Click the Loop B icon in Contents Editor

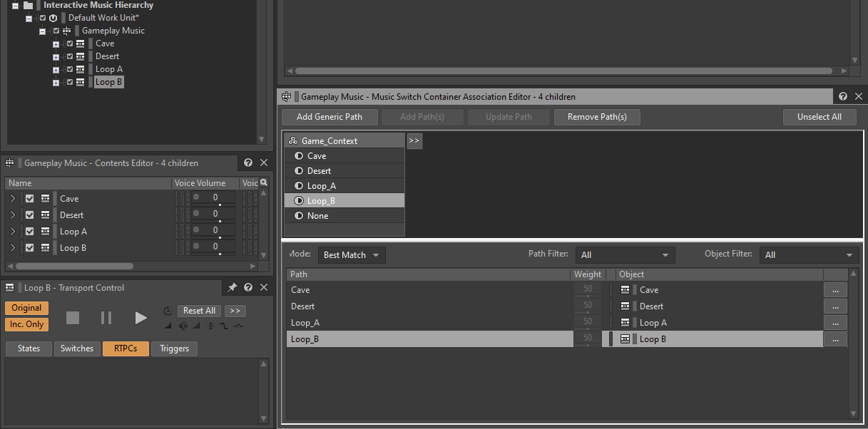(46, 248)
